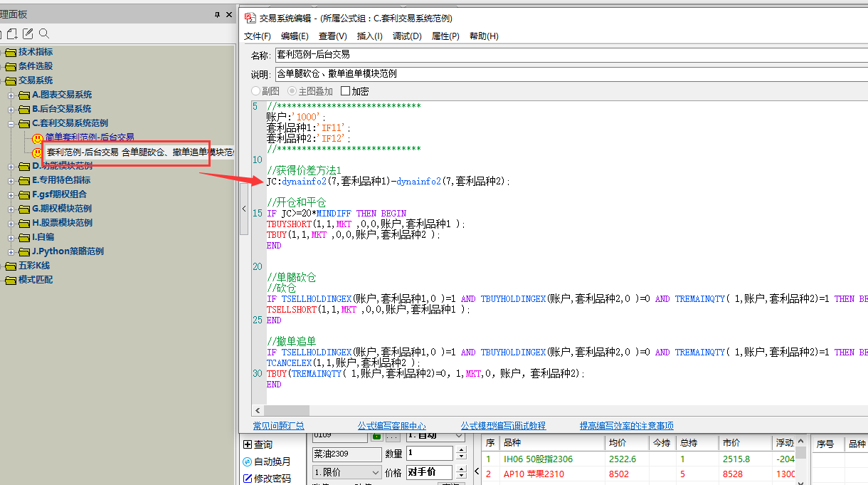Click the 修改密码 button
The image size is (868, 485).
tap(267, 478)
